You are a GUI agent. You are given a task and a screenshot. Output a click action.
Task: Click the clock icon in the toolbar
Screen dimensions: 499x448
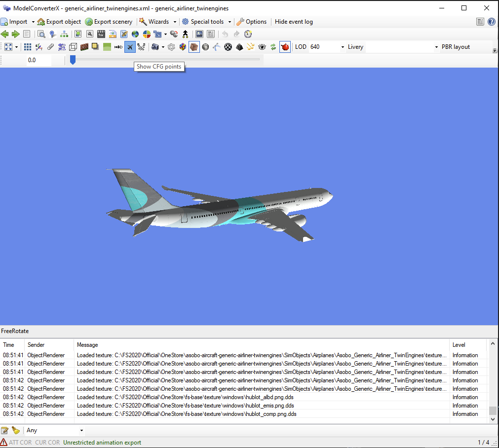point(248,34)
